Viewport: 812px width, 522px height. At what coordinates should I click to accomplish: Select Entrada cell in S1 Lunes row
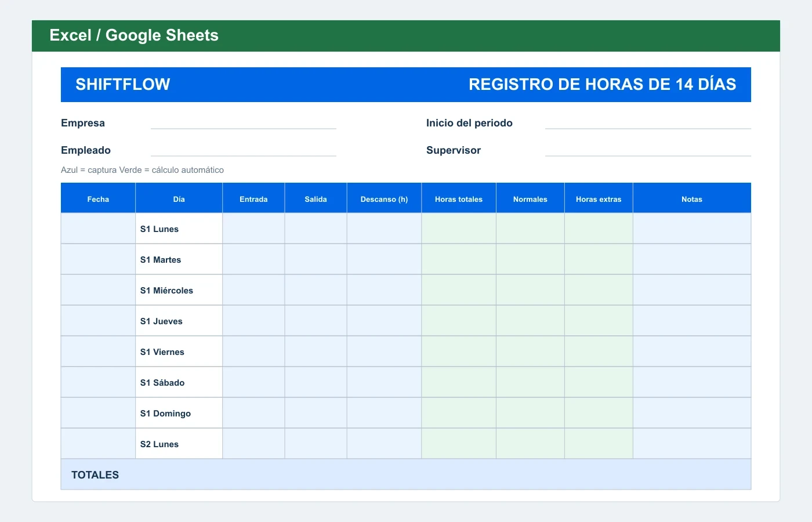coord(253,229)
